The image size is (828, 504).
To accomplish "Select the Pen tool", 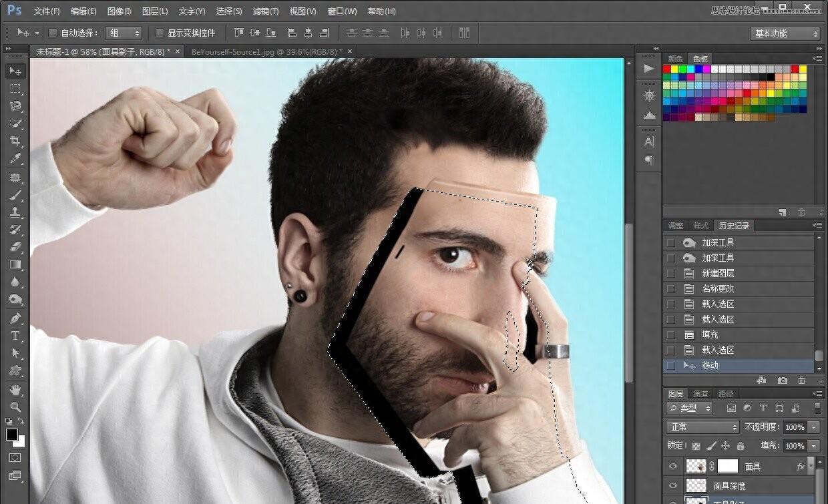I will [15, 318].
